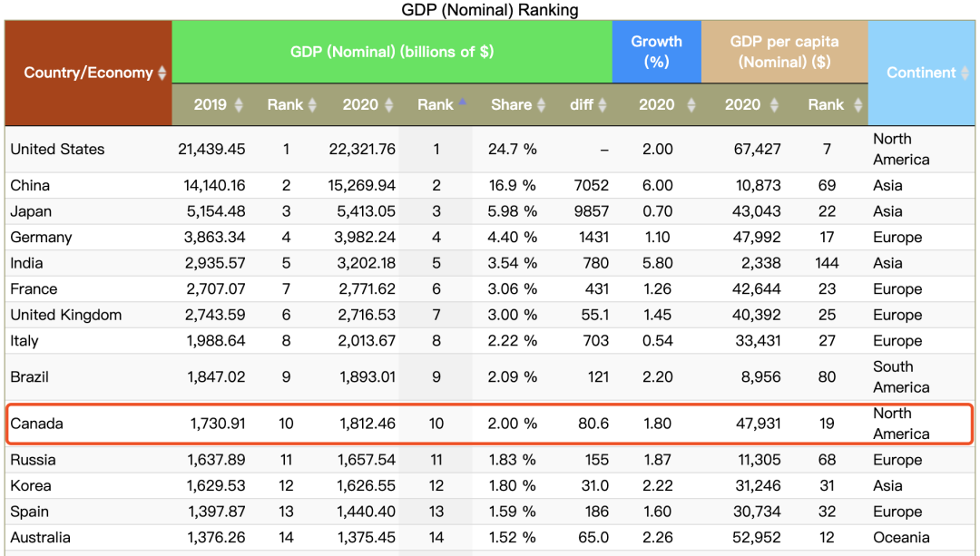Click the Continent header label

[921, 73]
